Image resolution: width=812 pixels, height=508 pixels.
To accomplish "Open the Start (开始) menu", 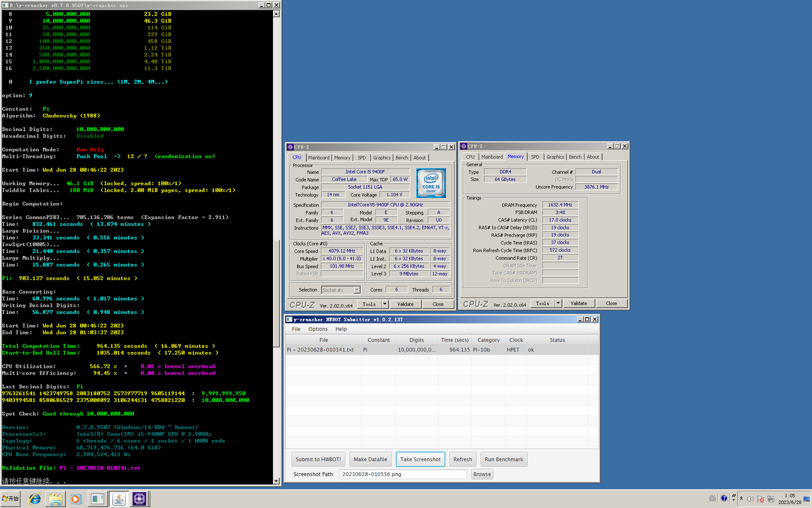I will coord(11,499).
